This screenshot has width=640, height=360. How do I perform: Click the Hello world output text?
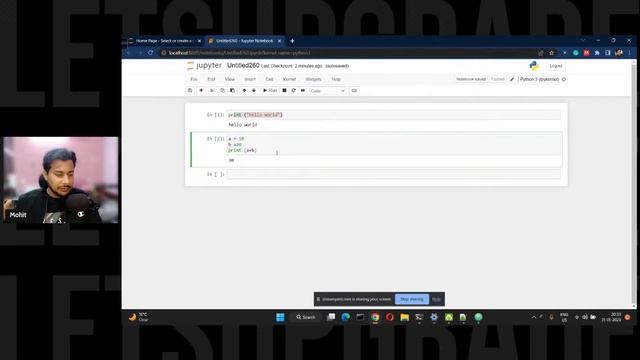(x=243, y=125)
